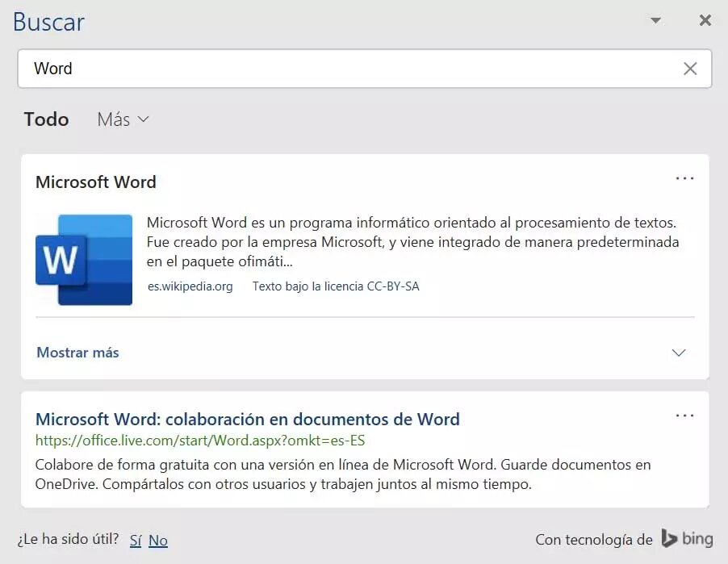Expand the card with the chevron arrow

point(679,353)
